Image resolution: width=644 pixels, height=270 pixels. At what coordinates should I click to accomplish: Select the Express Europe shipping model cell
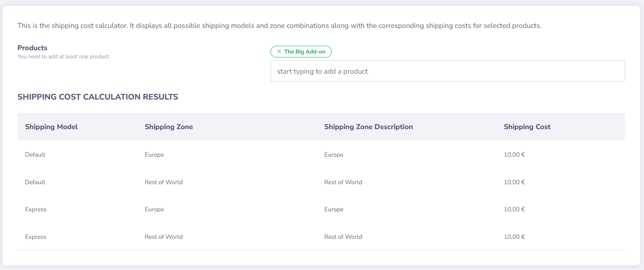click(x=36, y=209)
